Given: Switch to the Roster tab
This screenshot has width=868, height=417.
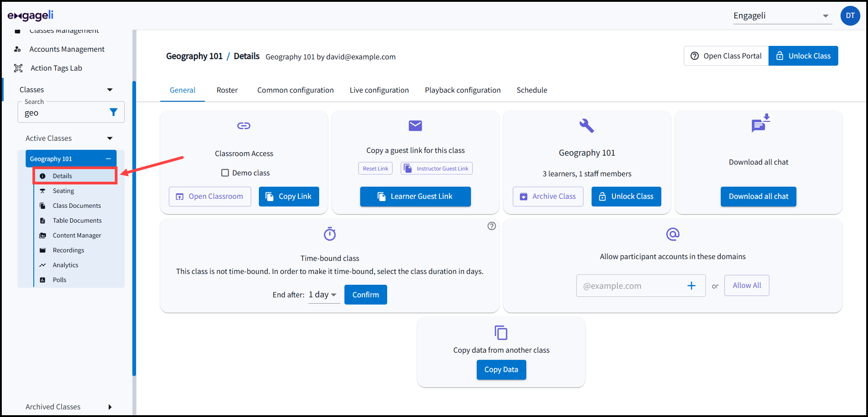Looking at the screenshot, I should pyautogui.click(x=227, y=90).
